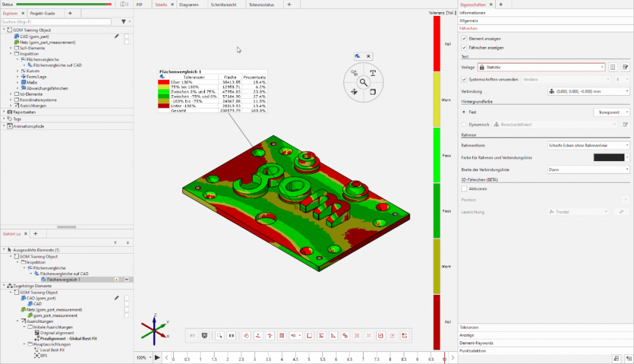Switch to the Diagramm tab
Screen dimensions: 634x364
[188, 4]
